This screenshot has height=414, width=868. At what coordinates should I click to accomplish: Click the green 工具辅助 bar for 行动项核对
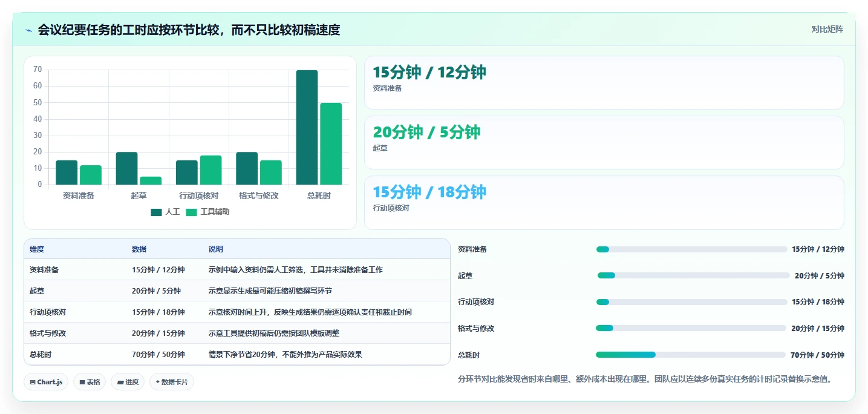pyautogui.click(x=210, y=170)
